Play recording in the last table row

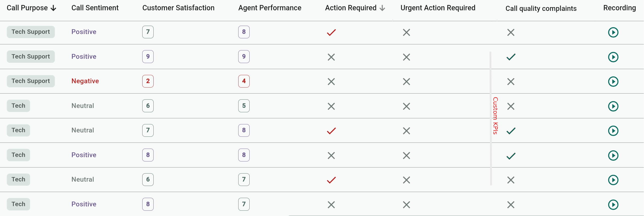point(613,205)
